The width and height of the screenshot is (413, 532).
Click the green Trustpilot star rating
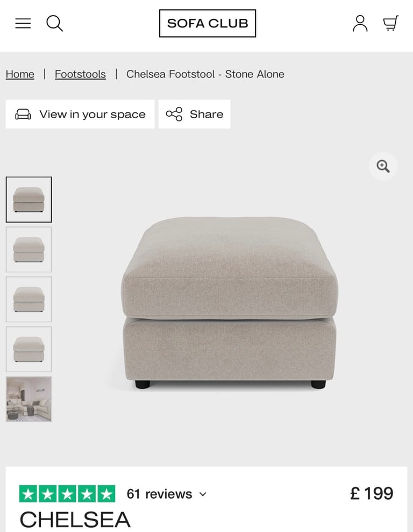coord(67,494)
